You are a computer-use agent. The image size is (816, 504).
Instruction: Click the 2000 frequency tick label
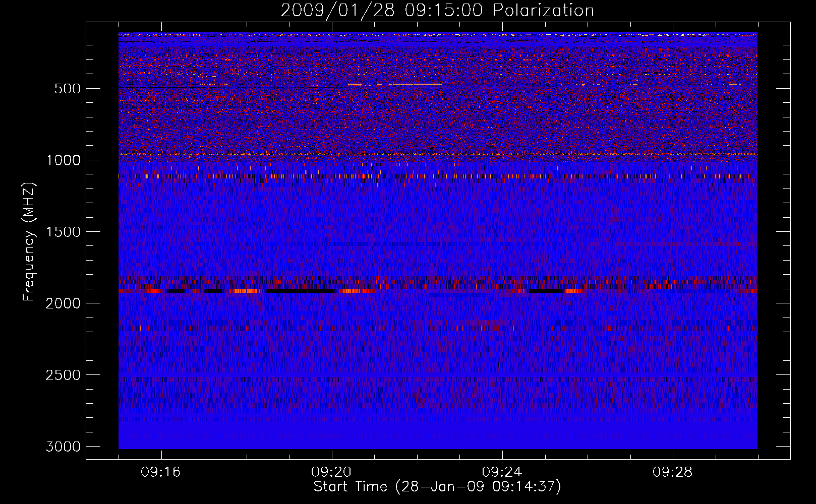click(63, 303)
